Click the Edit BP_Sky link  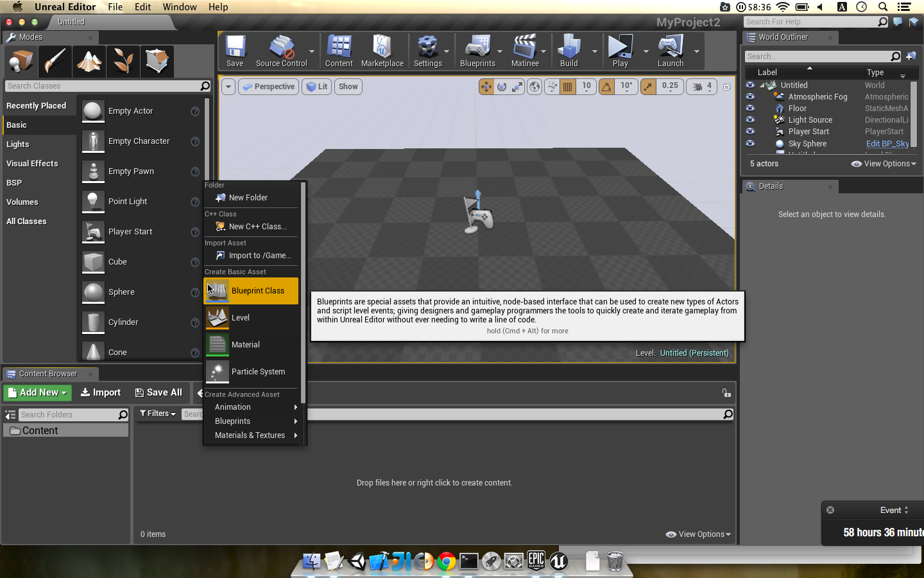coord(887,144)
